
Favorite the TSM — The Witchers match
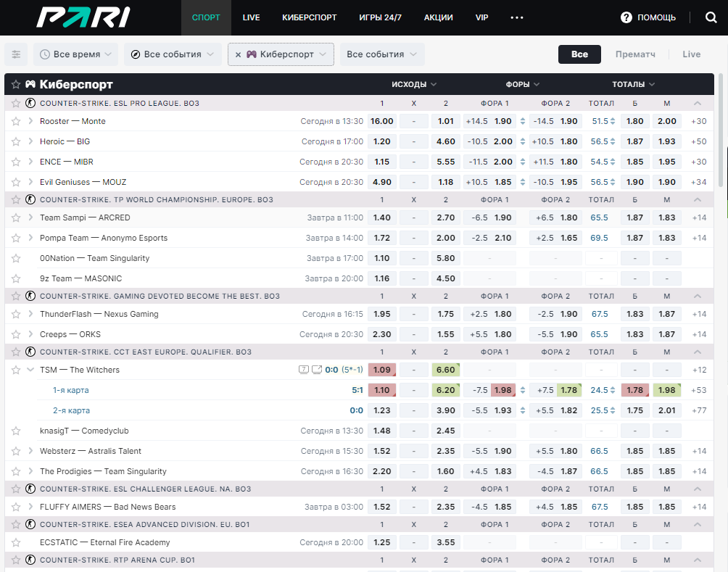coord(16,370)
